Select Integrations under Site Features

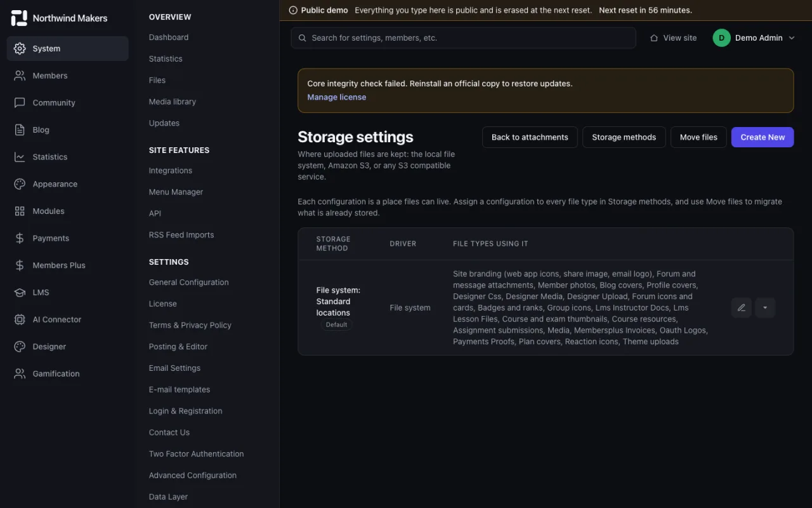[x=171, y=170]
